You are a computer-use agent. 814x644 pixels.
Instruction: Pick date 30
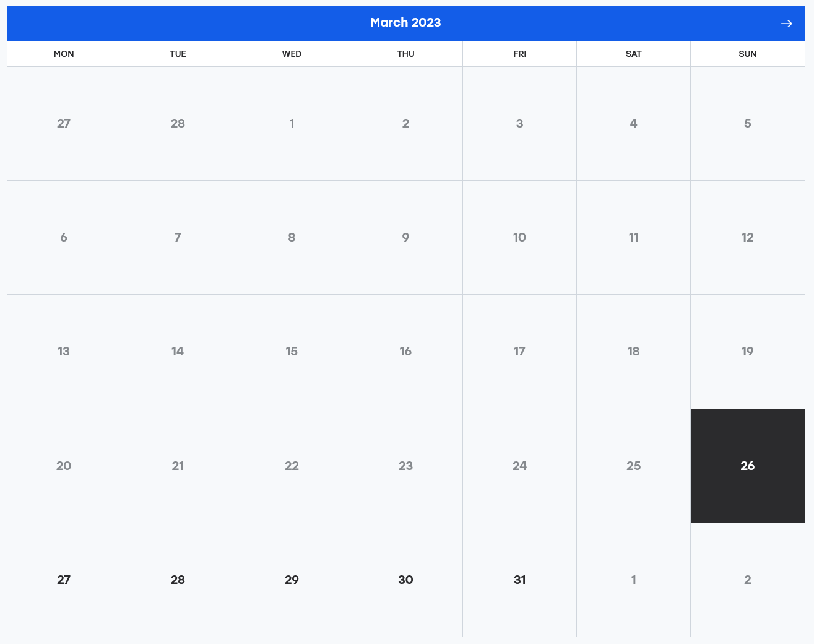[405, 580]
